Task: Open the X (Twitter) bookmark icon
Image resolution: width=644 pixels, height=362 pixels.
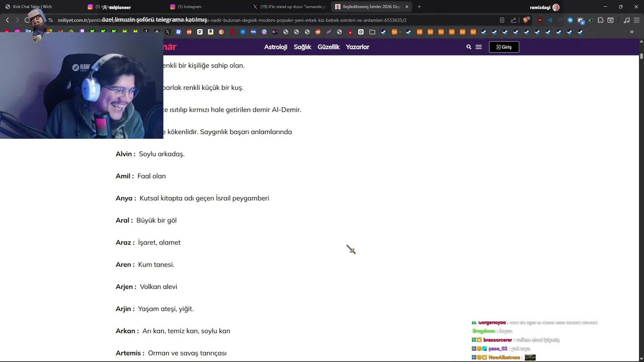Action: (168, 32)
